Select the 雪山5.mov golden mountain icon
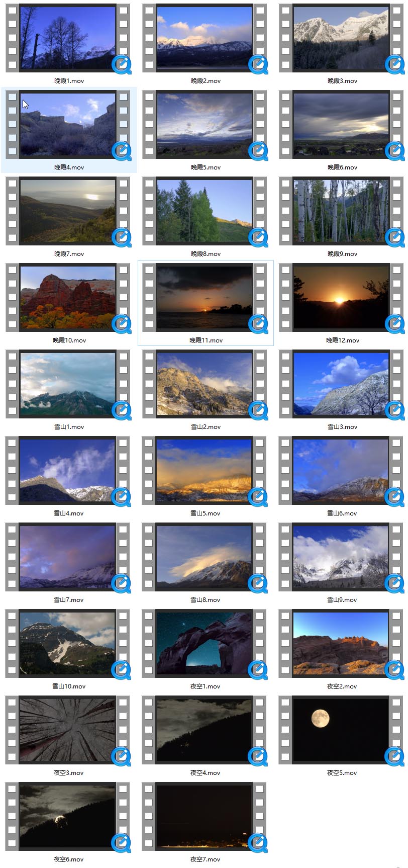This screenshot has height=868, width=408. (205, 471)
